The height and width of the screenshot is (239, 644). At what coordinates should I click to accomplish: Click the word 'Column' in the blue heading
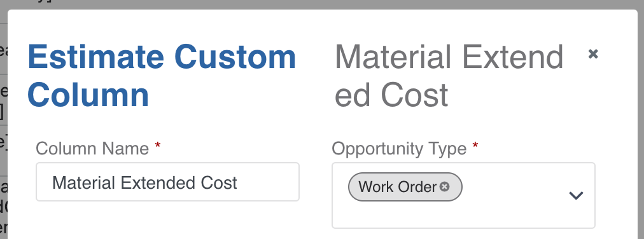tap(88, 95)
